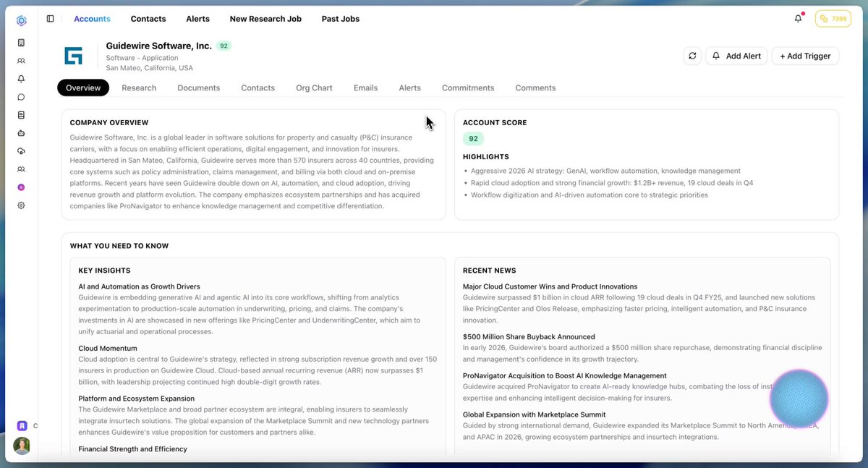Screen dimensions: 868x468
Task: Open the Commitments tab
Action: click(468, 88)
